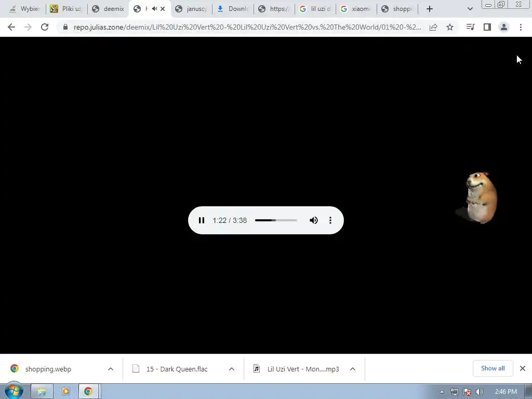Switch to the shoppi tab
This screenshot has width=532, height=399.
397,9
